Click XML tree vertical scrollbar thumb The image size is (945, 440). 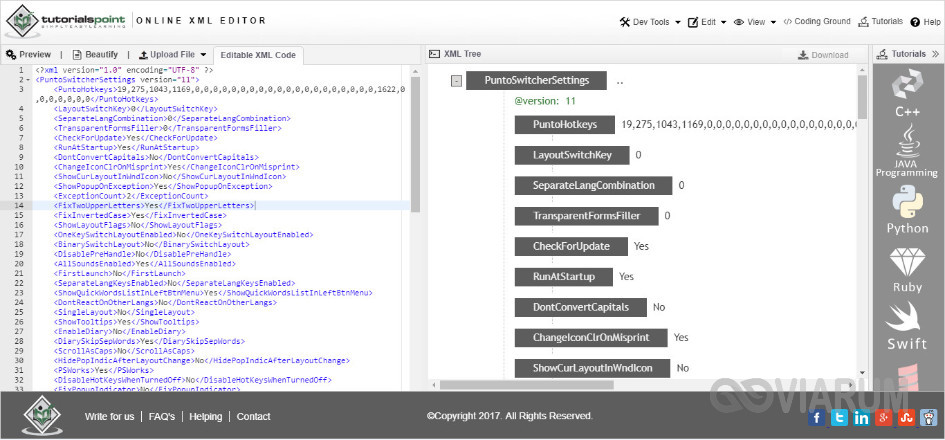862,96
